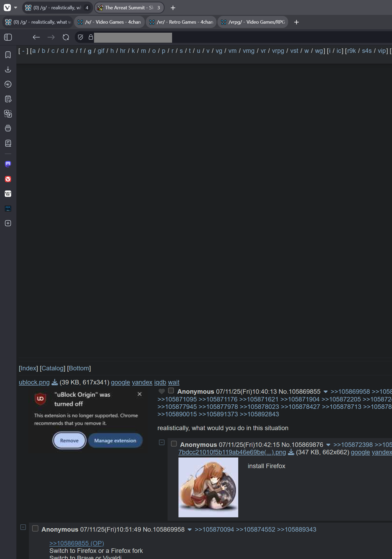This screenshot has height=559, width=392.
Task: Go to the thread Index link
Action: (28, 368)
